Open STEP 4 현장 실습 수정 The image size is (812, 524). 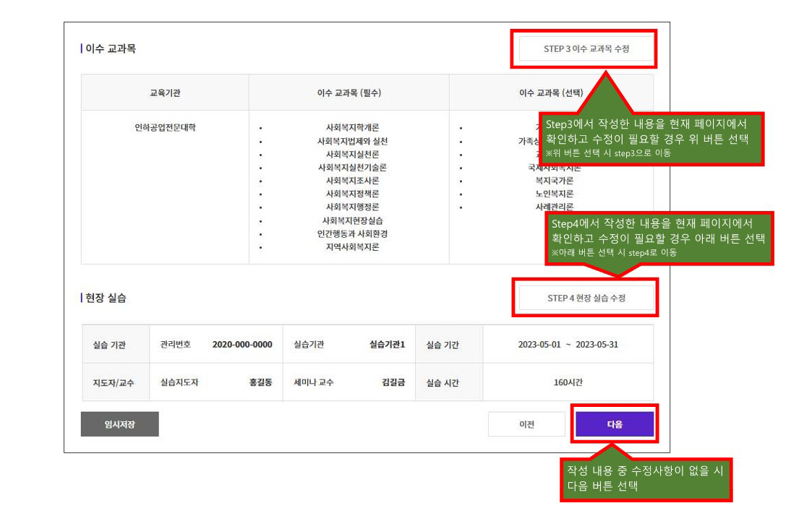pyautogui.click(x=586, y=298)
